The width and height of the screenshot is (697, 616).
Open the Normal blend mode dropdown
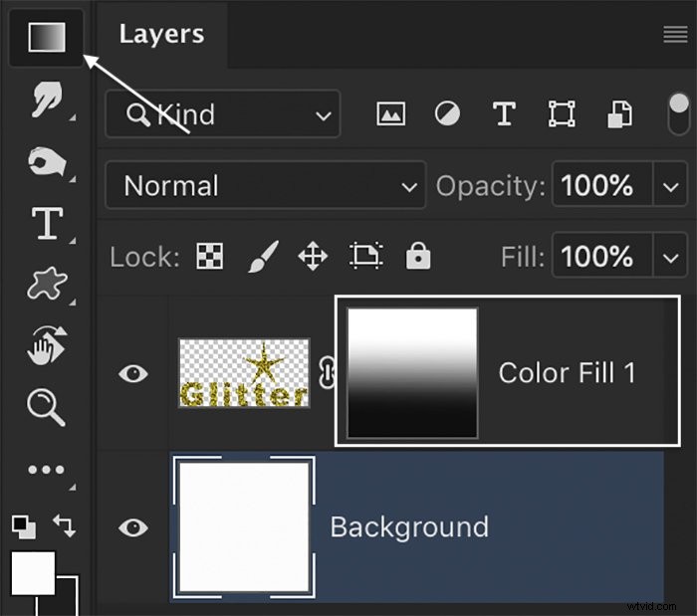266,185
